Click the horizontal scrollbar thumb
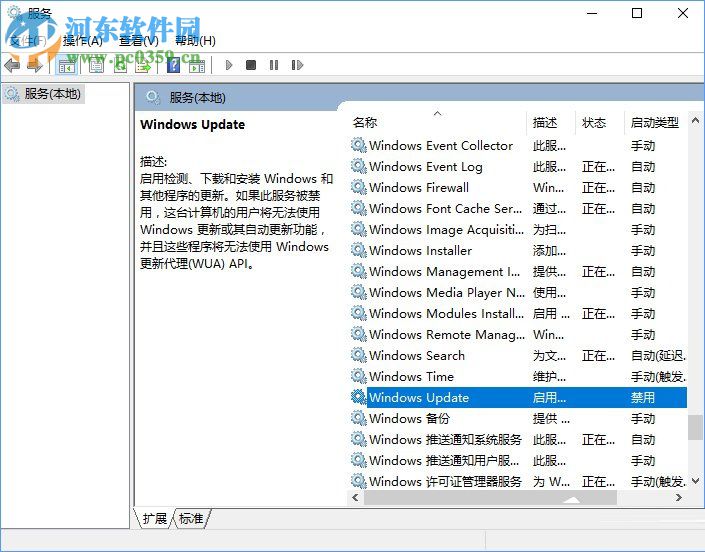The image size is (705, 552). tap(490, 497)
